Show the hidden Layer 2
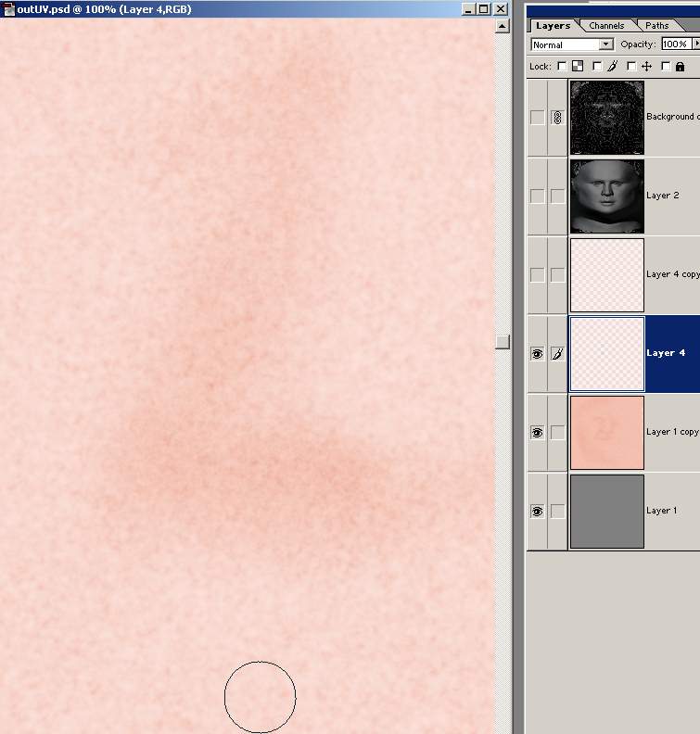The image size is (700, 734). point(537,196)
